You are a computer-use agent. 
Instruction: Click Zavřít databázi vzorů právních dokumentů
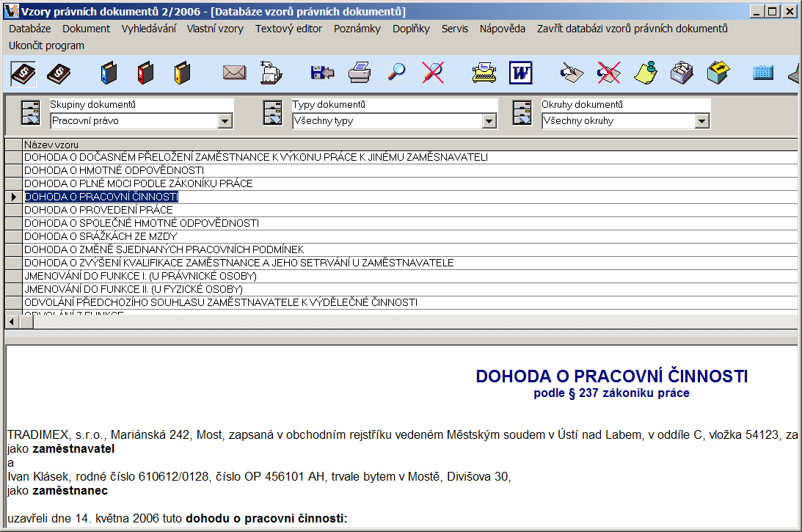[x=633, y=29]
